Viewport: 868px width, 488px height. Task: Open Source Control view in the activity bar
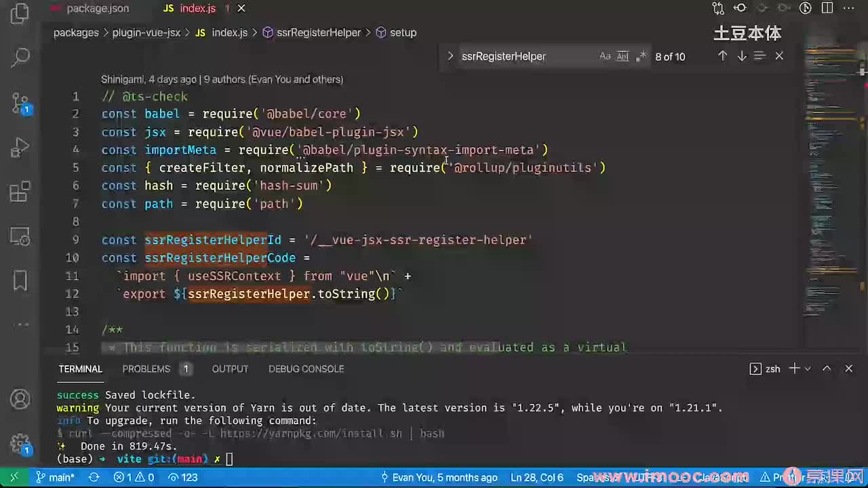coord(20,102)
